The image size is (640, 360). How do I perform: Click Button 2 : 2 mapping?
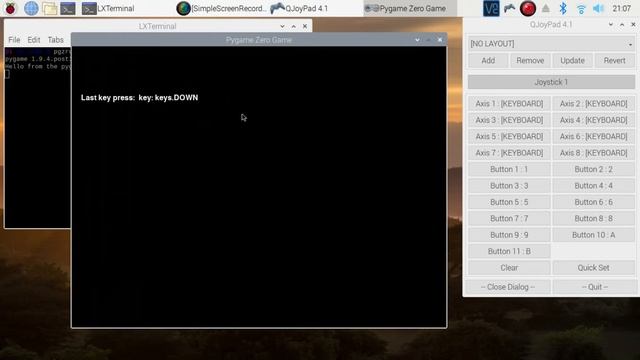[x=593, y=169]
